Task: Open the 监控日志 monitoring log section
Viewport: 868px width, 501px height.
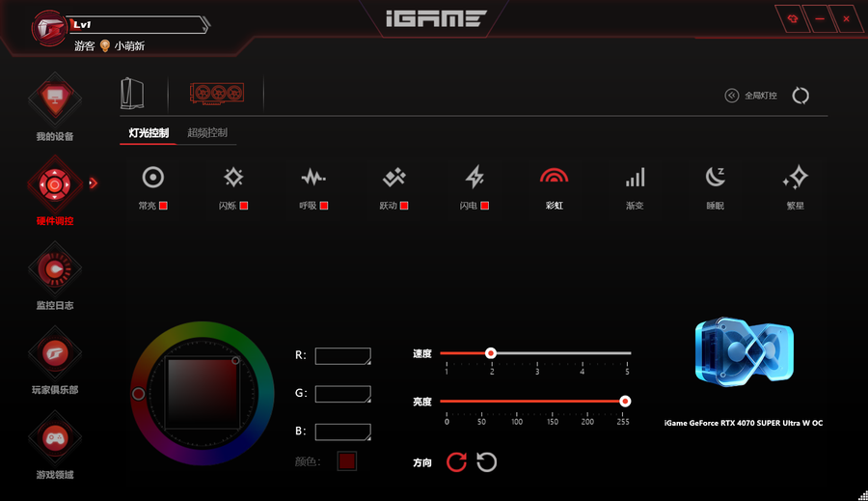Action: (55, 276)
